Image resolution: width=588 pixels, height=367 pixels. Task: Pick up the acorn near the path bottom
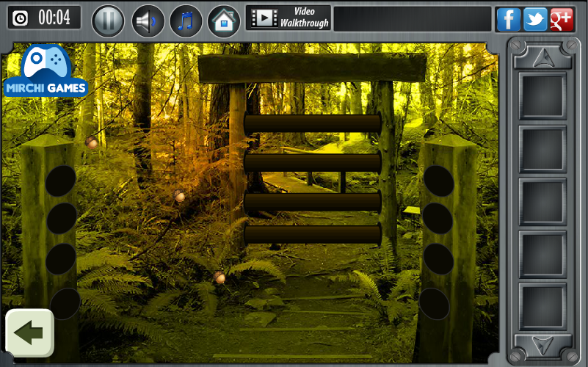click(x=219, y=277)
